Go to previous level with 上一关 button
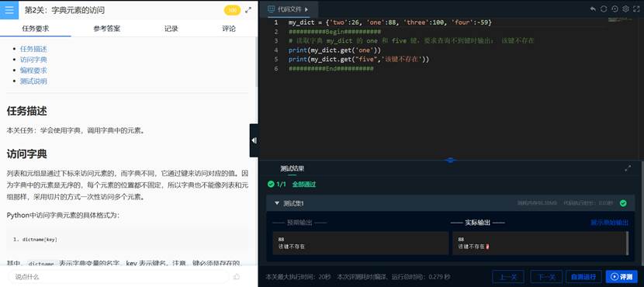The image size is (644, 287). tap(507, 276)
